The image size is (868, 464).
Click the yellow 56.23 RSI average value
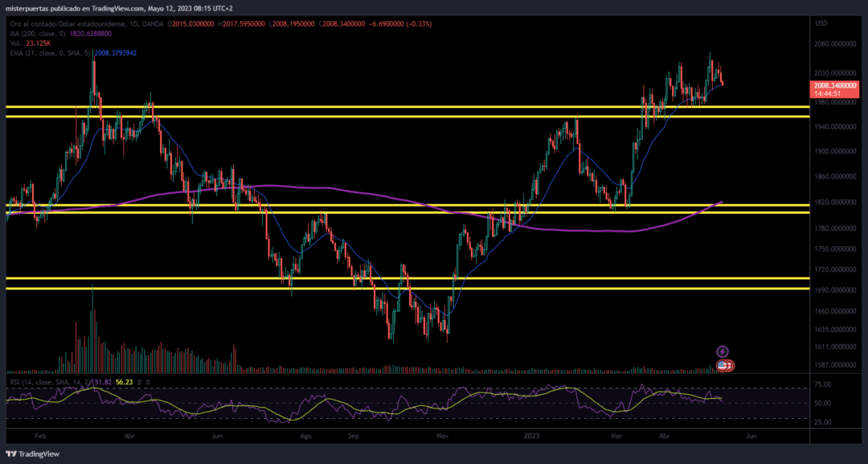pyautogui.click(x=125, y=381)
